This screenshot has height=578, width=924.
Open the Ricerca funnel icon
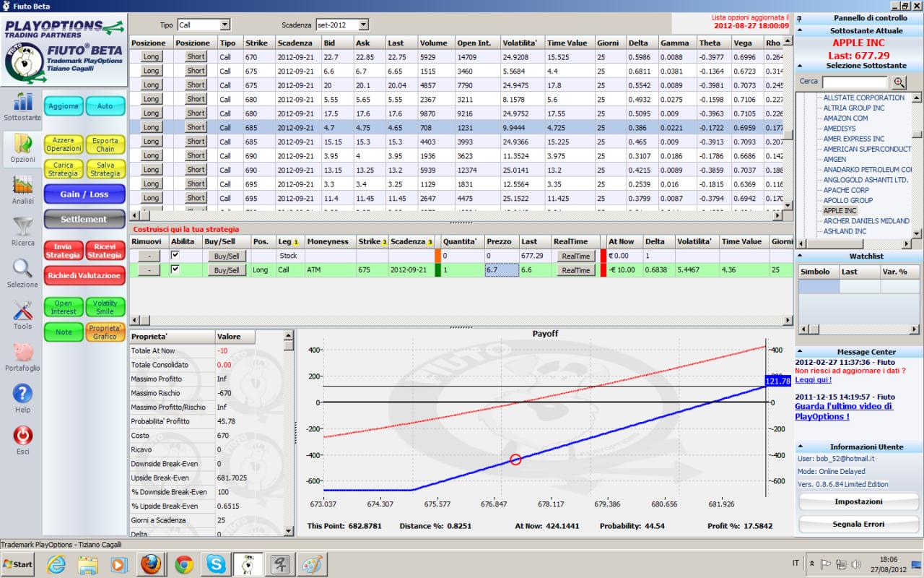[22, 227]
